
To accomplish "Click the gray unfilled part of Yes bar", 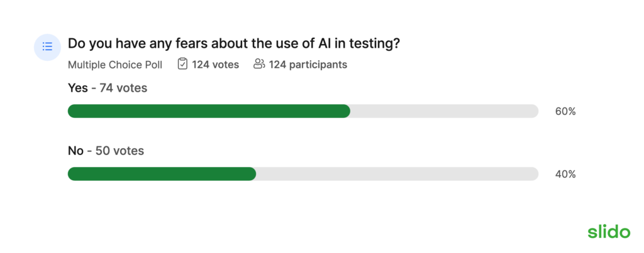I will (443, 111).
